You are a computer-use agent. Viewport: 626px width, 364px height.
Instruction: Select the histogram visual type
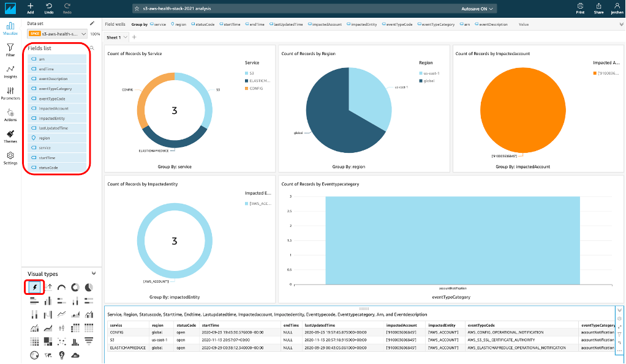click(x=75, y=341)
